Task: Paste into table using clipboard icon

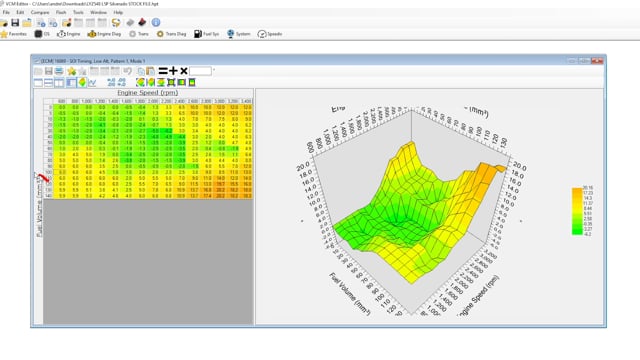Action: tap(151, 71)
